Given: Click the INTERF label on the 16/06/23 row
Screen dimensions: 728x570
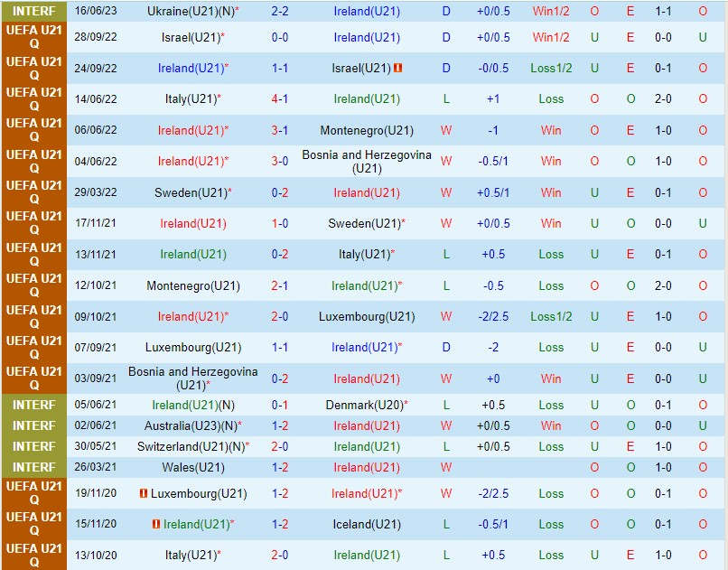Looking at the screenshot, I should tap(33, 12).
